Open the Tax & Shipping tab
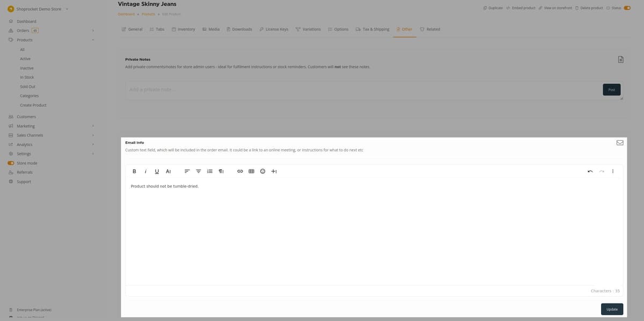 (x=372, y=29)
